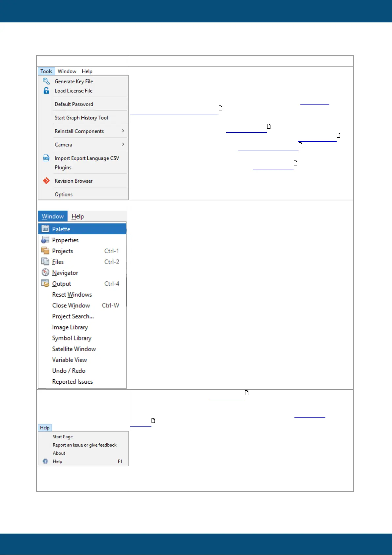Screen dimensions: 392x555
Task: Click the Load License File padlock icon
Action: point(46,91)
